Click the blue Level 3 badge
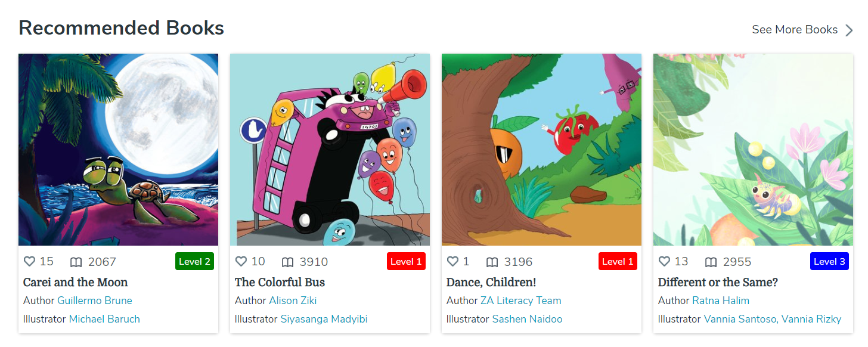The height and width of the screenshot is (347, 868). 829,261
